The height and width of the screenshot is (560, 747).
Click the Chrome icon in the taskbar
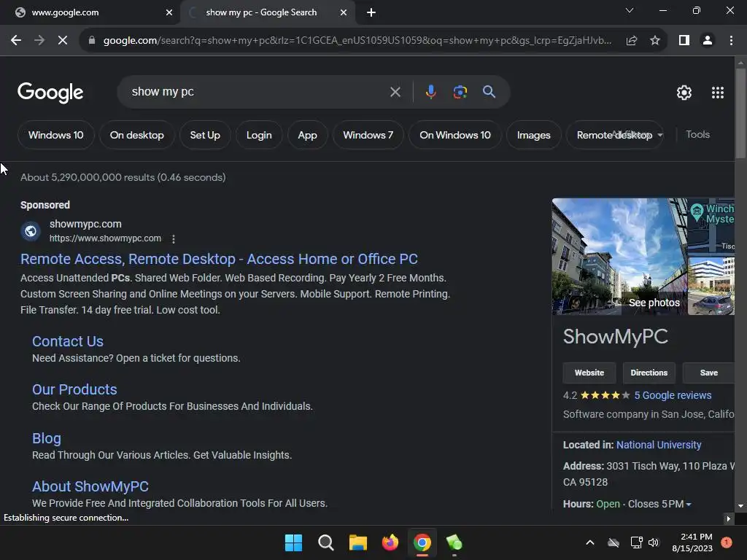tap(422, 542)
